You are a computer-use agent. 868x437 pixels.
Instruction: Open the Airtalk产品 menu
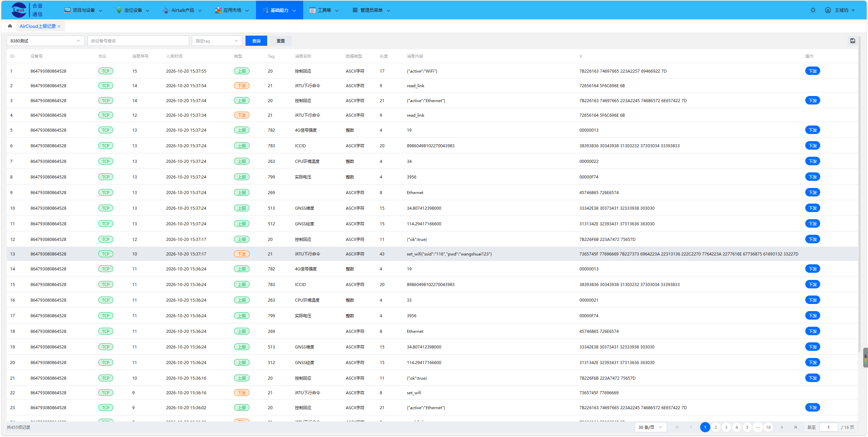(x=182, y=10)
